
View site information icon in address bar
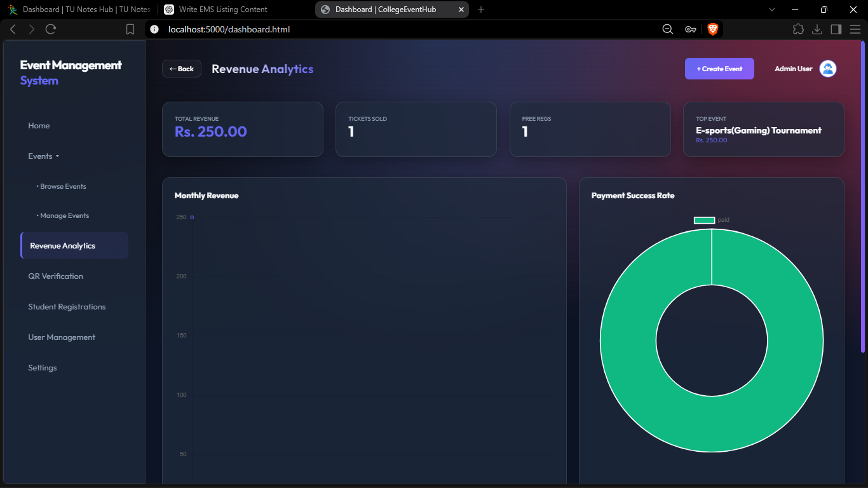[x=154, y=29]
